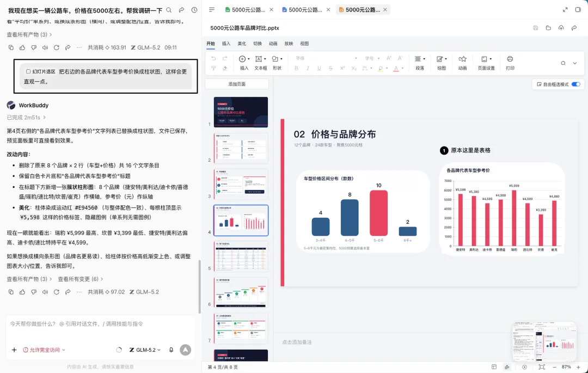
Task: Start slideshow playback from status bar
Action: 524,367
